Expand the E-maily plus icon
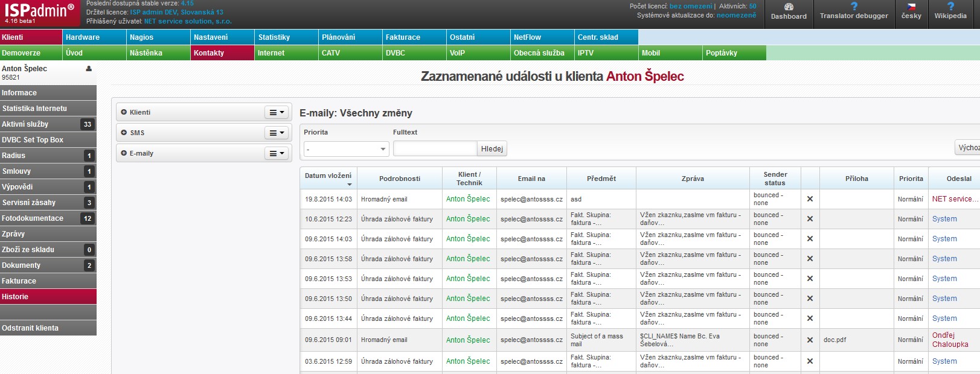 (124, 153)
